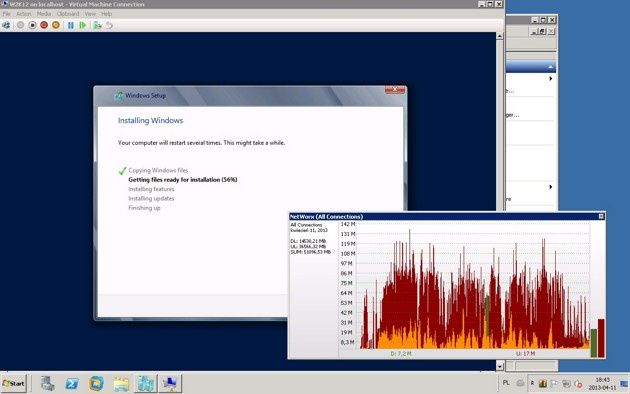Click the 'U: 17 M' upload rate label
This screenshot has height=394, width=630.
click(526, 354)
